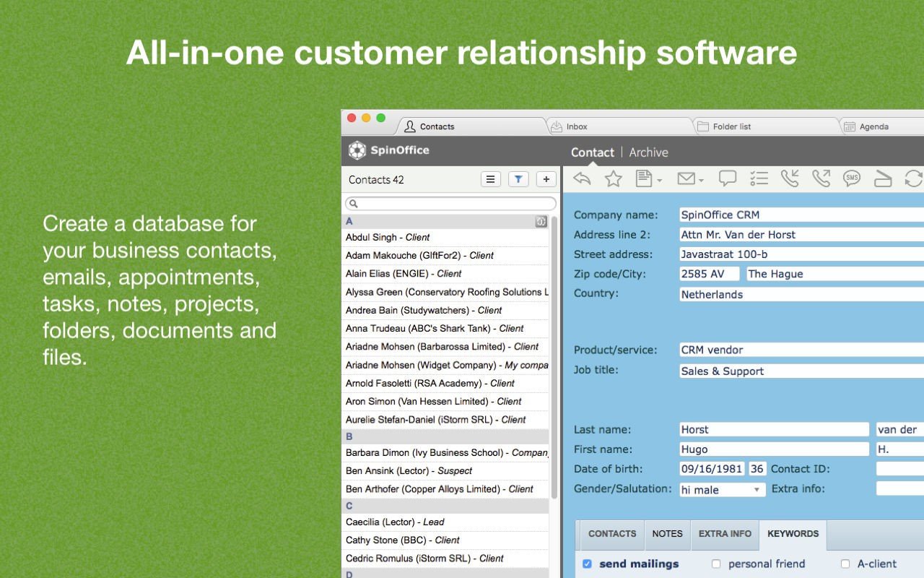The height and width of the screenshot is (578, 924).
Task: Select the Archive view
Action: point(648,152)
